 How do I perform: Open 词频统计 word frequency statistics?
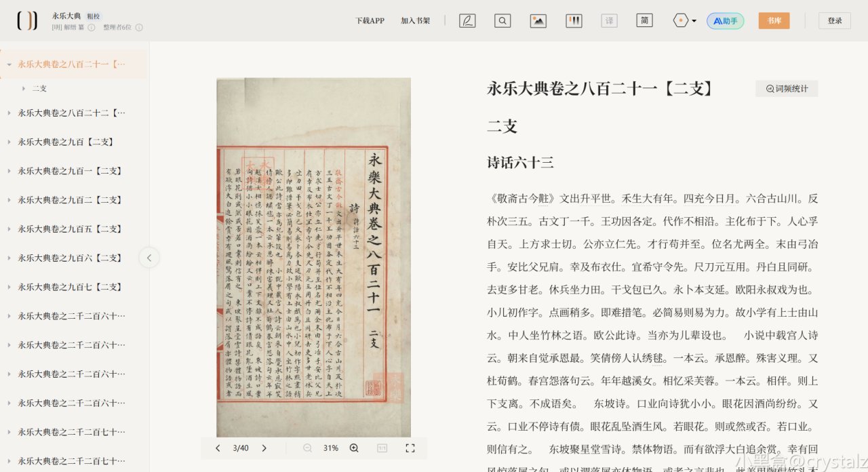click(787, 89)
